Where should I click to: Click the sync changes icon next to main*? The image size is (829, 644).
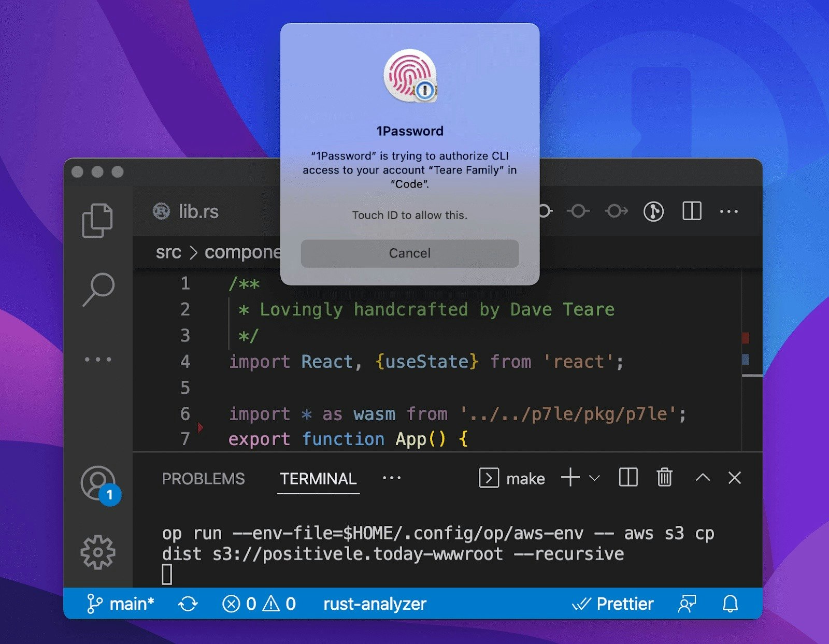pyautogui.click(x=189, y=604)
